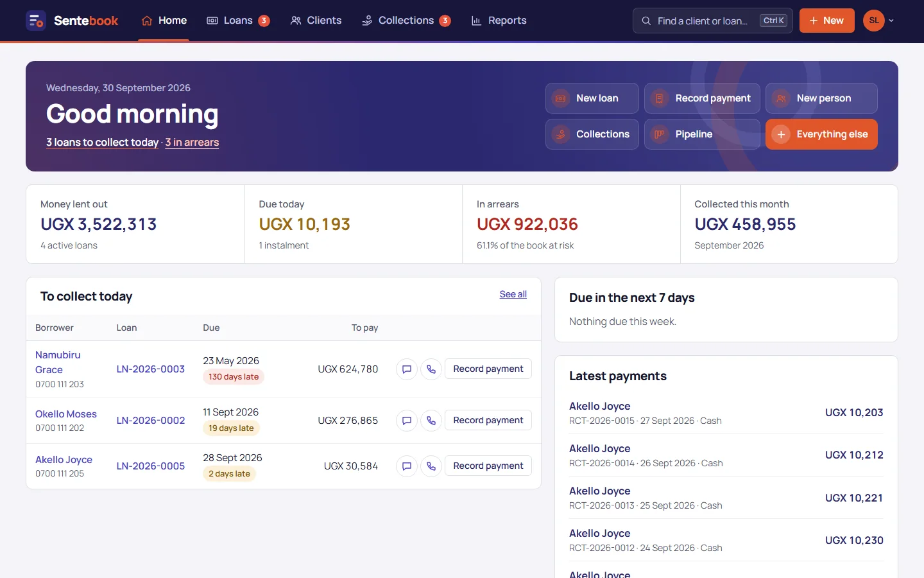Open payment receipt RCT-2026-0014 entry
The width and height of the screenshot is (924, 578).
(726, 455)
